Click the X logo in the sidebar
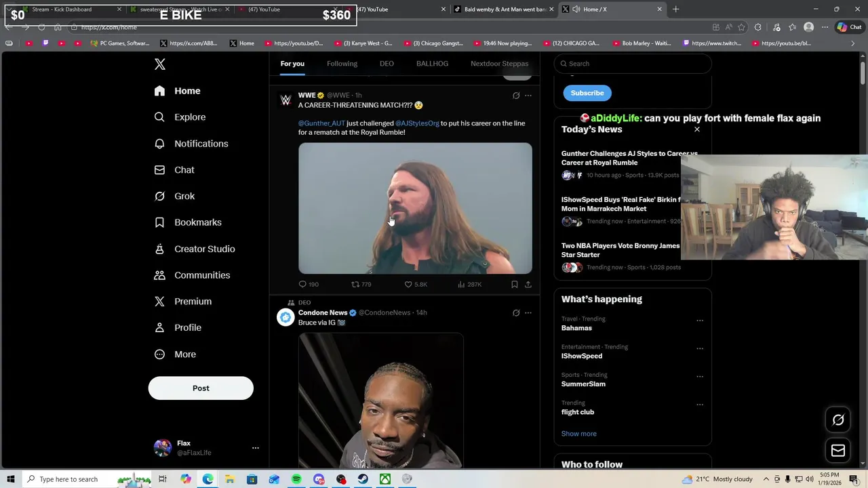Screen dimensions: 868x488 click(160, 64)
